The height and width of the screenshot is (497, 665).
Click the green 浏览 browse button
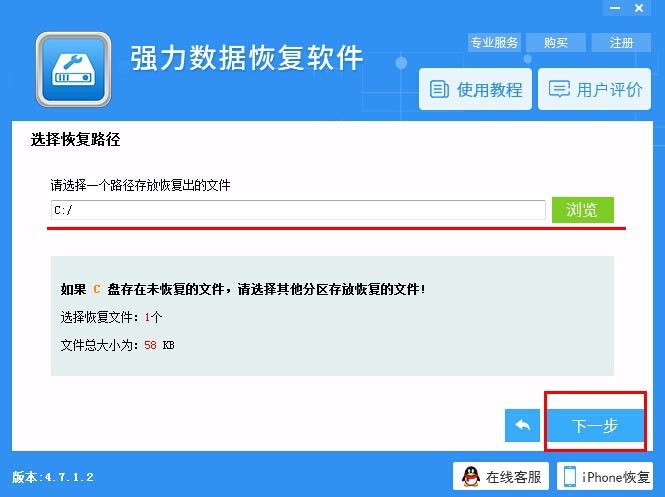coord(582,209)
